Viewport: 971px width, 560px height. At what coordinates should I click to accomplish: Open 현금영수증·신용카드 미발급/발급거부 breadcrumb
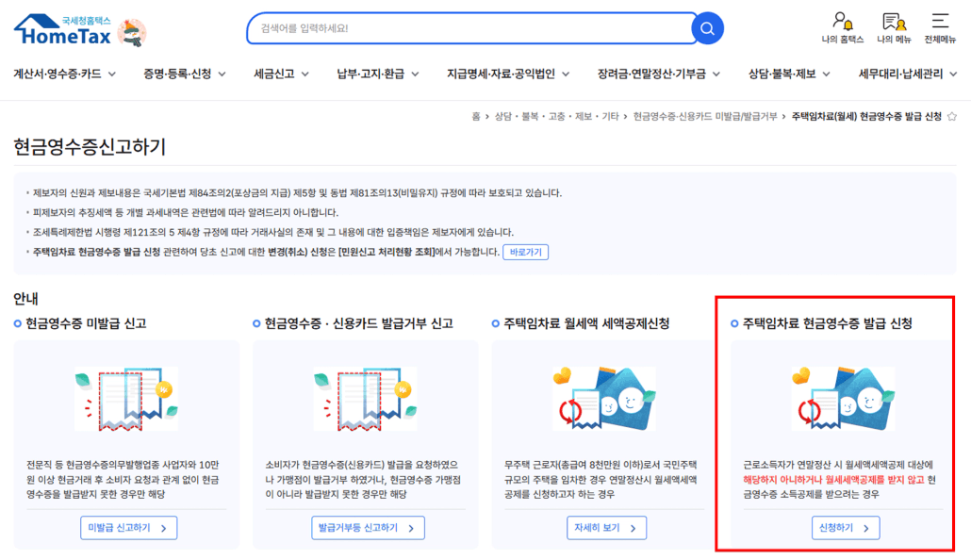coord(705,117)
